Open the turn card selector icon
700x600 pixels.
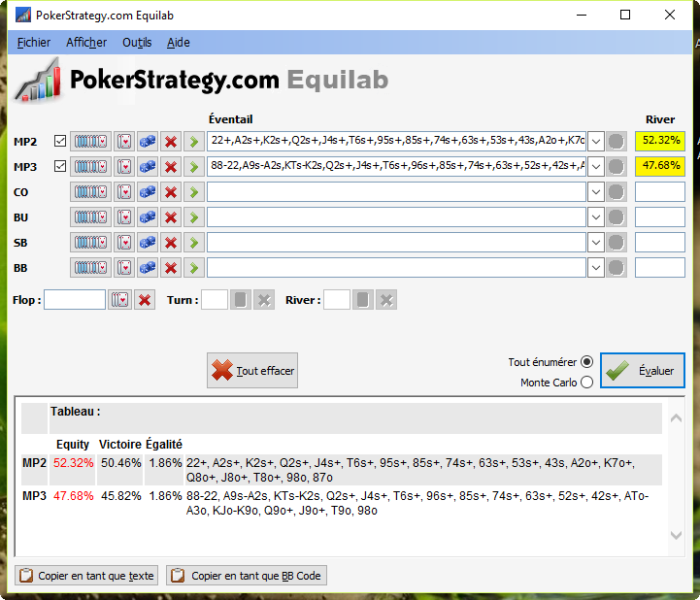[240, 300]
